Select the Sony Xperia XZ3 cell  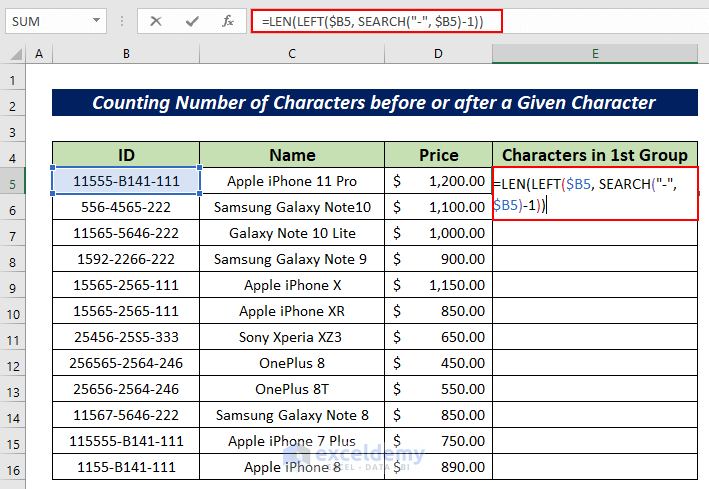coord(292,337)
